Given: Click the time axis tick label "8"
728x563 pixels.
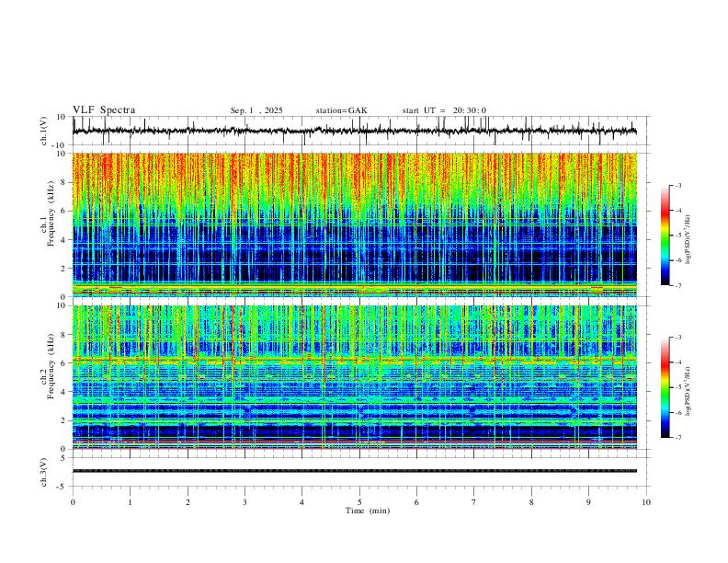Looking at the screenshot, I should 531,502.
